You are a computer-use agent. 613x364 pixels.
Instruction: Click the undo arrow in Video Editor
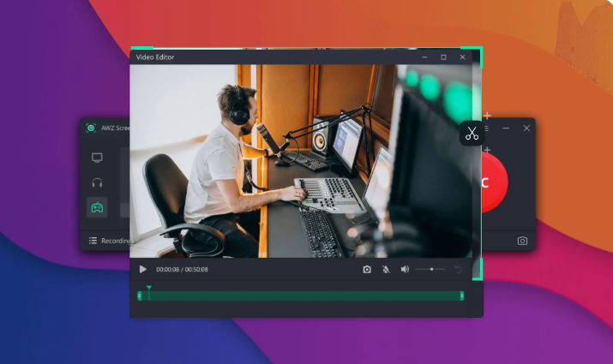(x=458, y=270)
